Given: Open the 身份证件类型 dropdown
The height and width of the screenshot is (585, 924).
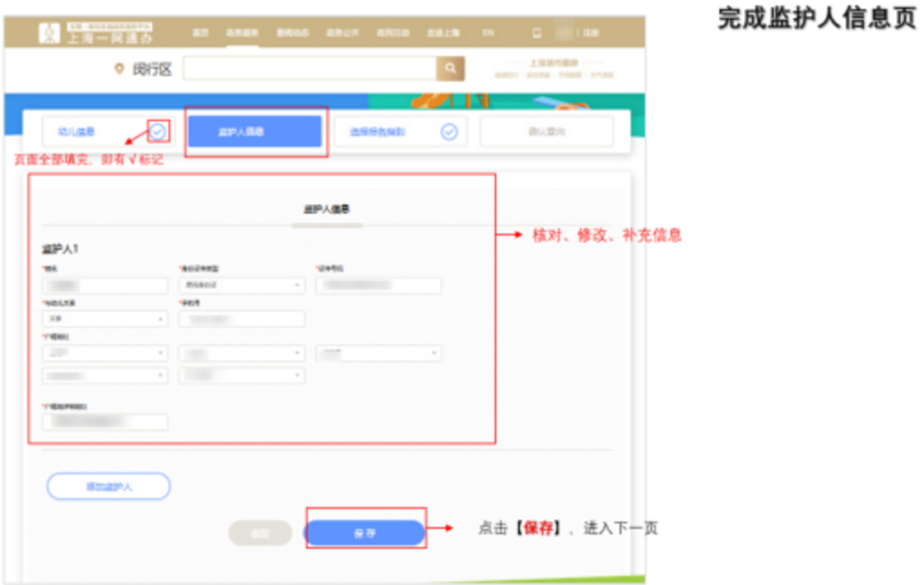Looking at the screenshot, I should tap(241, 285).
